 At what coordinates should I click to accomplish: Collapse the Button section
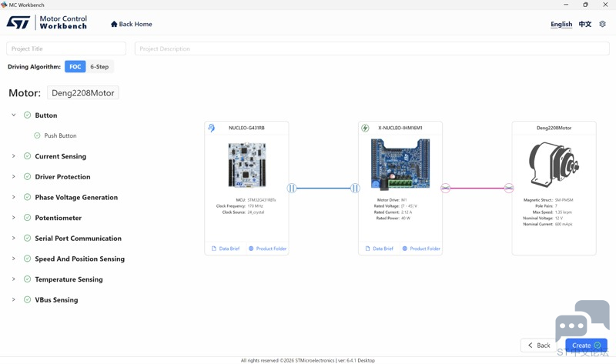(14, 115)
